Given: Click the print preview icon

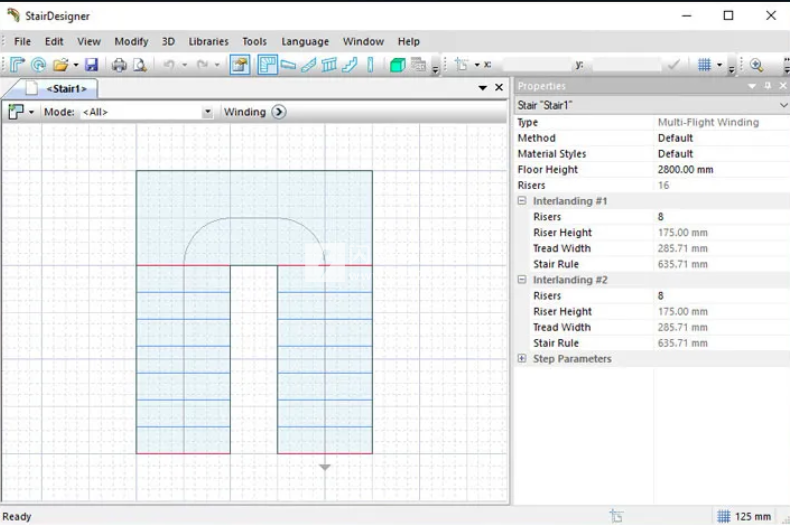Looking at the screenshot, I should point(140,64).
